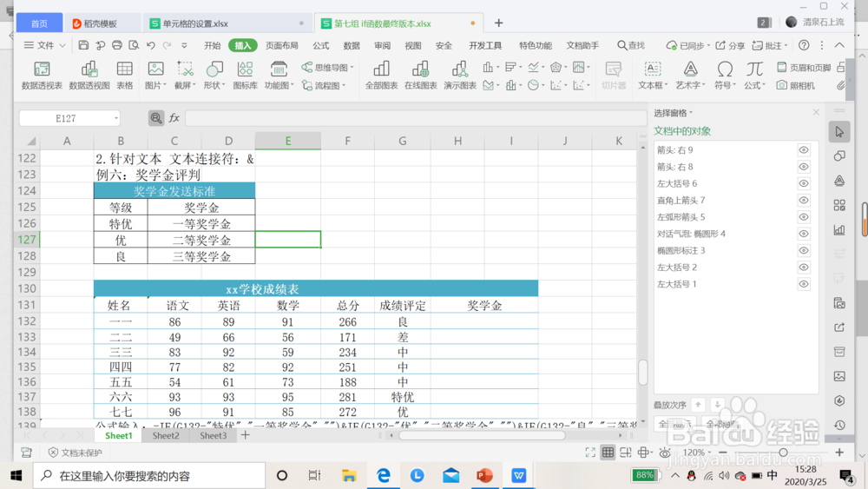Switch to the 公式 ribbon tab

tap(320, 45)
